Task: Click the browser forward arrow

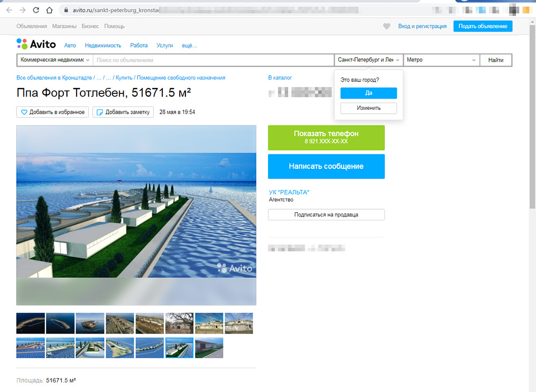Action: (x=23, y=10)
